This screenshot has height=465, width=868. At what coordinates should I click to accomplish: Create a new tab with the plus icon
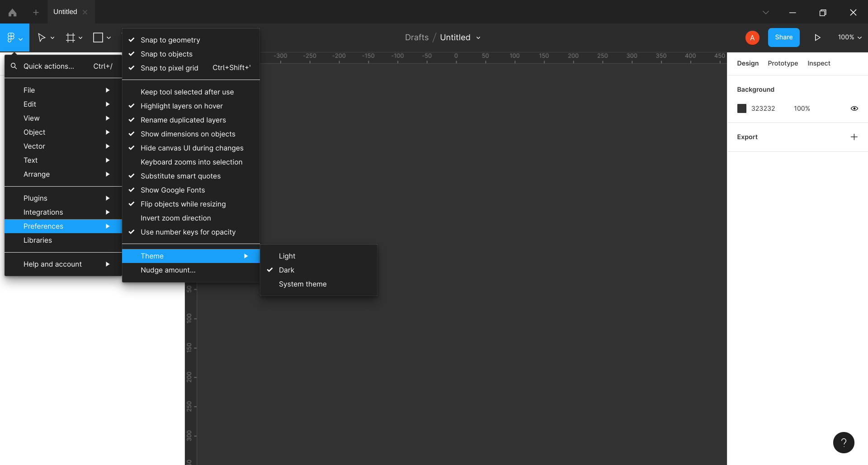pyautogui.click(x=36, y=12)
